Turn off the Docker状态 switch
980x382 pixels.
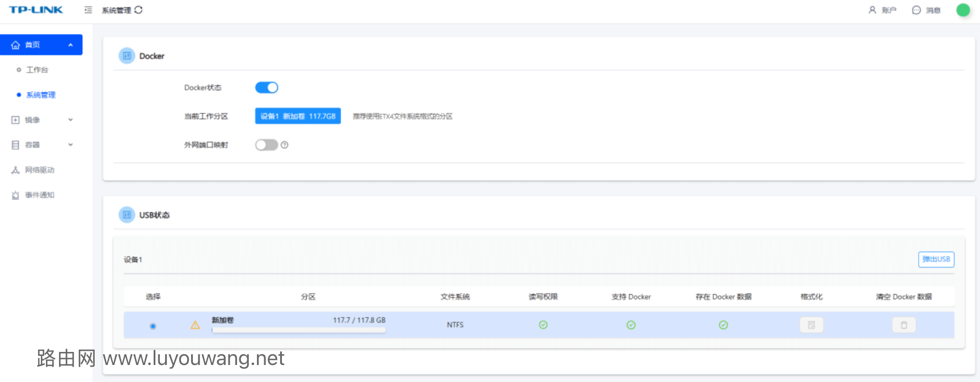(267, 87)
